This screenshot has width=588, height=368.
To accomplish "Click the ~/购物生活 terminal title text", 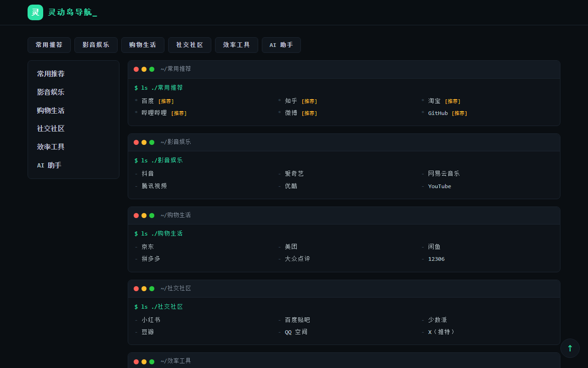I will click(x=176, y=215).
